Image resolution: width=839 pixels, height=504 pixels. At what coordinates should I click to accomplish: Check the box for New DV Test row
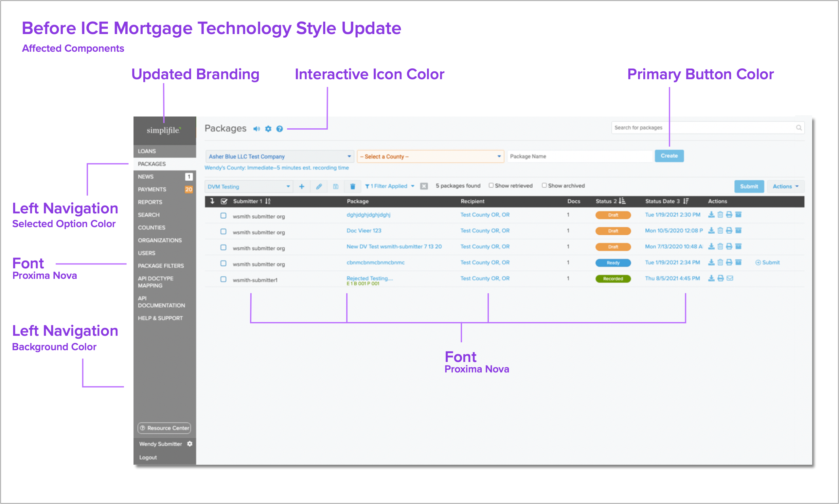point(223,248)
